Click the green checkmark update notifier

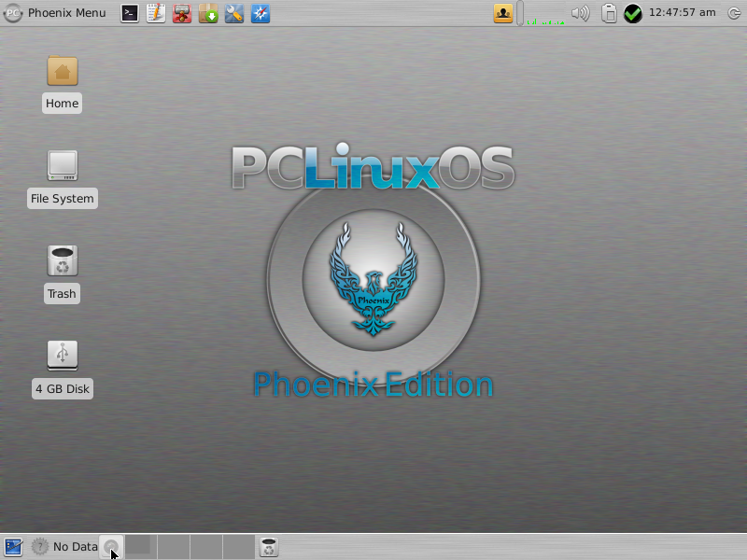click(x=633, y=13)
